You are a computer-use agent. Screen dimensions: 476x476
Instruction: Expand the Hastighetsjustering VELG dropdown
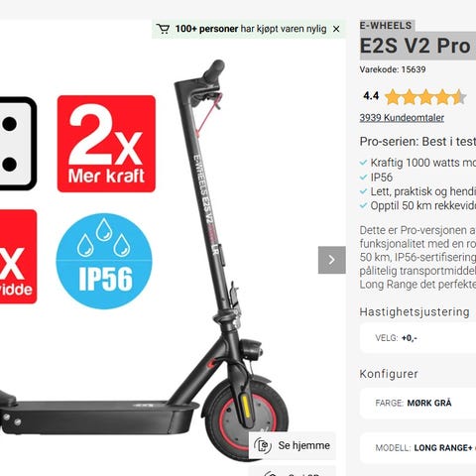pos(417,338)
